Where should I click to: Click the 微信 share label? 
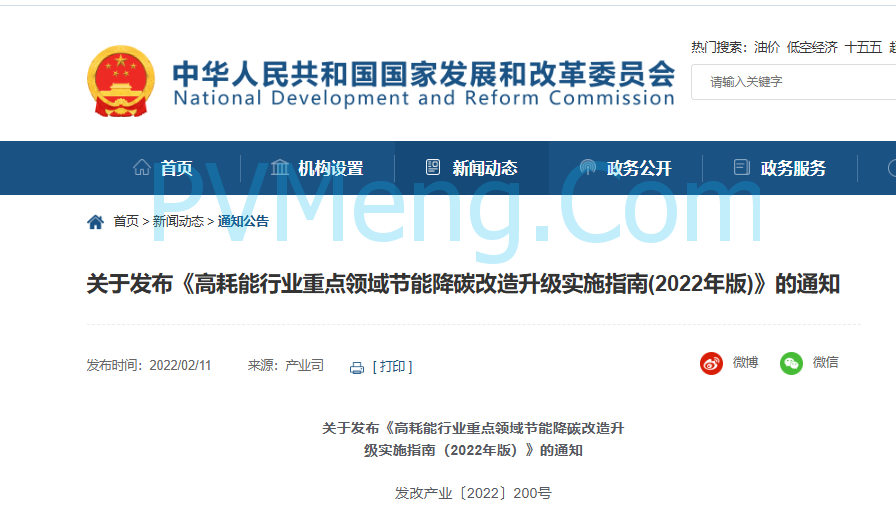826,362
